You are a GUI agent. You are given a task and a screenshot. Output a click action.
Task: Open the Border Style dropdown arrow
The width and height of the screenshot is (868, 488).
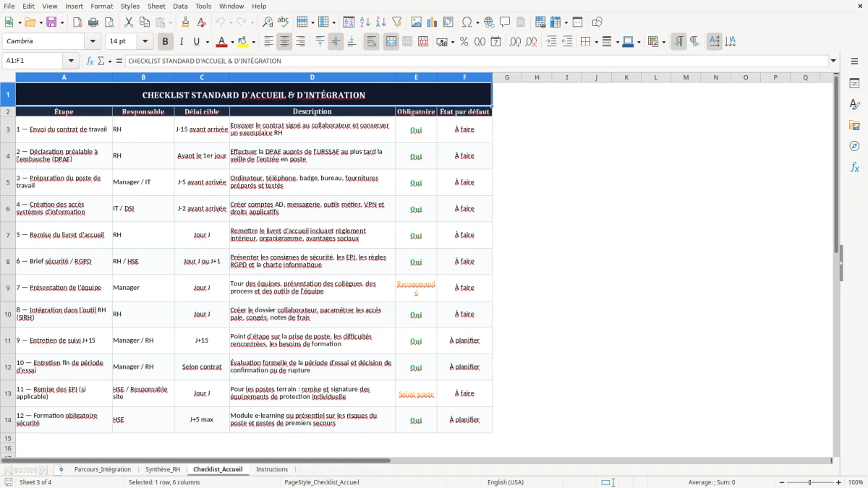pos(617,42)
